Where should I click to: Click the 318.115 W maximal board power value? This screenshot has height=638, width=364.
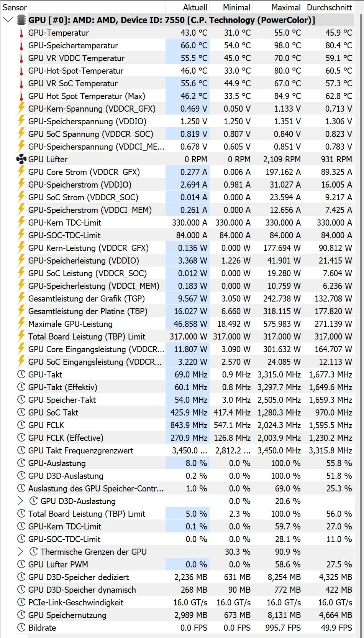282,311
